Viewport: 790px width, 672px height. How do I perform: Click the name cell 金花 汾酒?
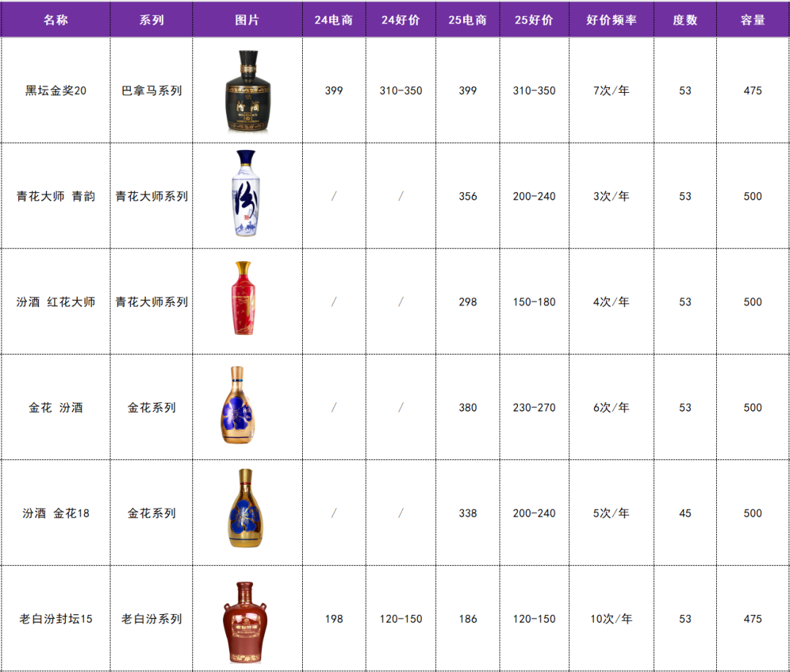56,407
